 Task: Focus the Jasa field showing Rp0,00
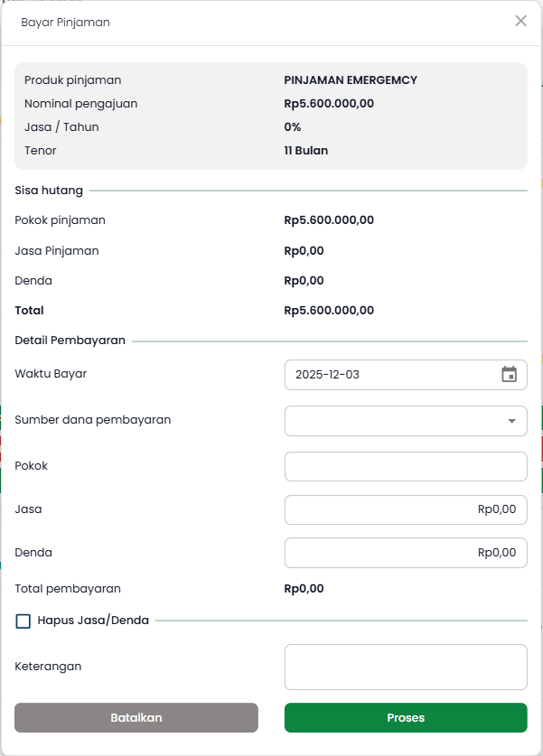pos(406,509)
